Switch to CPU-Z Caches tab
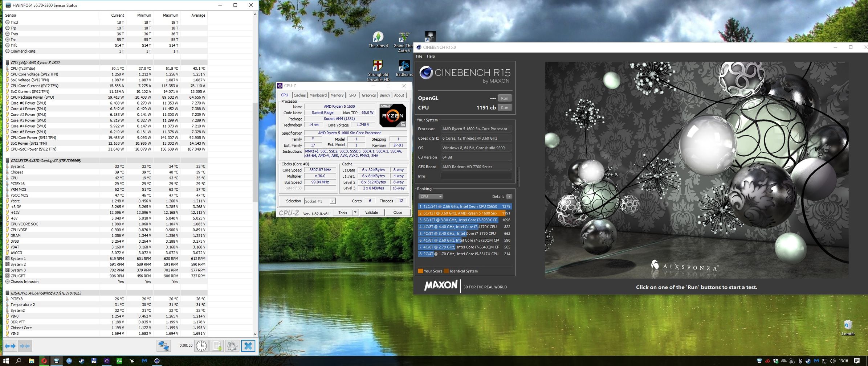The height and width of the screenshot is (366, 868). (x=299, y=95)
